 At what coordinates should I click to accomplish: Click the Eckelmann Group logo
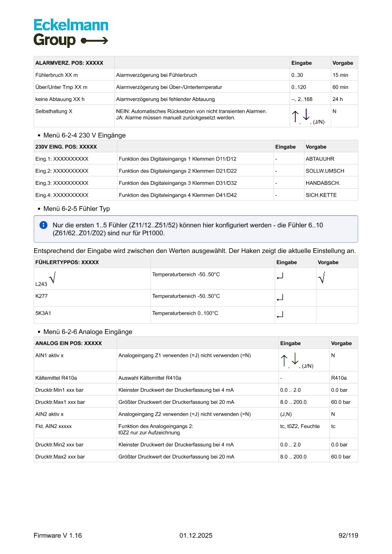click(71, 33)
